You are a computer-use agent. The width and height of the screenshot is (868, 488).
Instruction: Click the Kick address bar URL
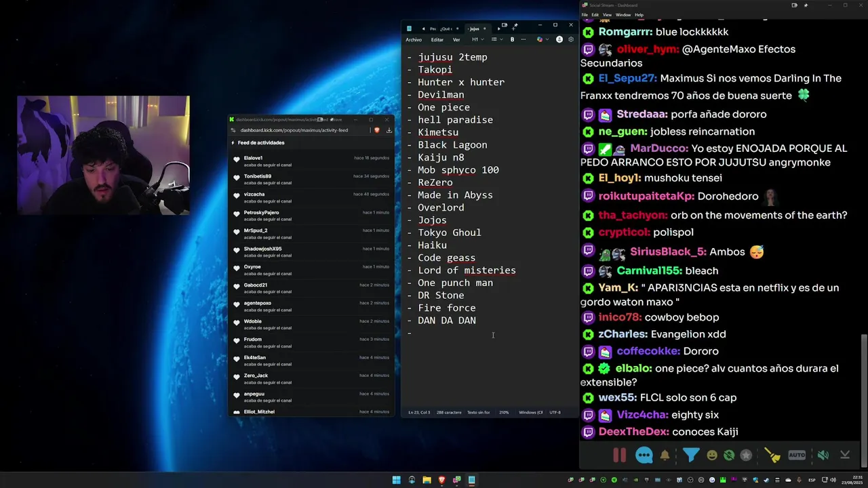point(294,130)
